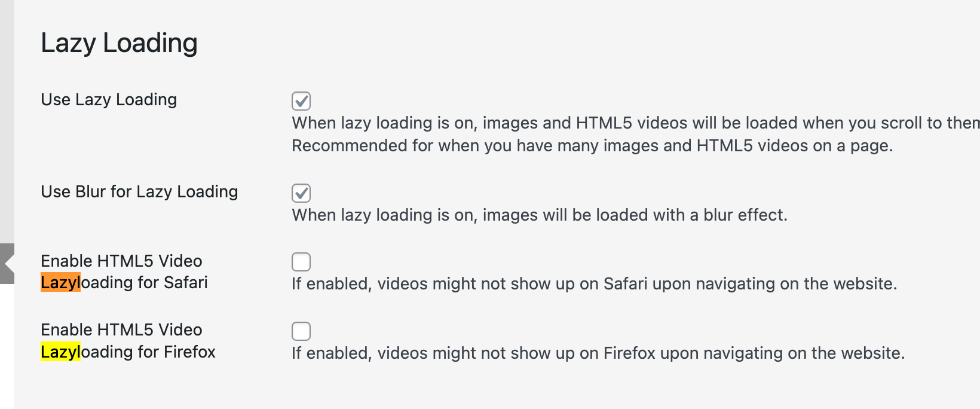
Task: Click the 'images will be loaded with a blur effect' description
Action: pos(539,215)
